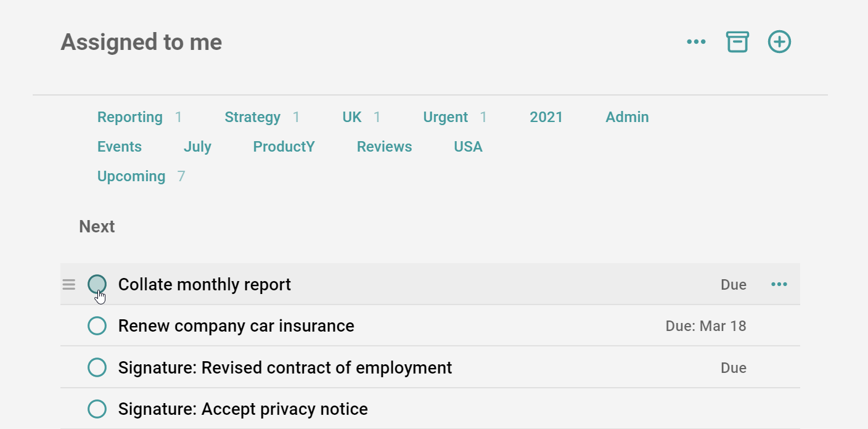Open the Collate monthly report task
868x429 pixels.
pos(205,284)
